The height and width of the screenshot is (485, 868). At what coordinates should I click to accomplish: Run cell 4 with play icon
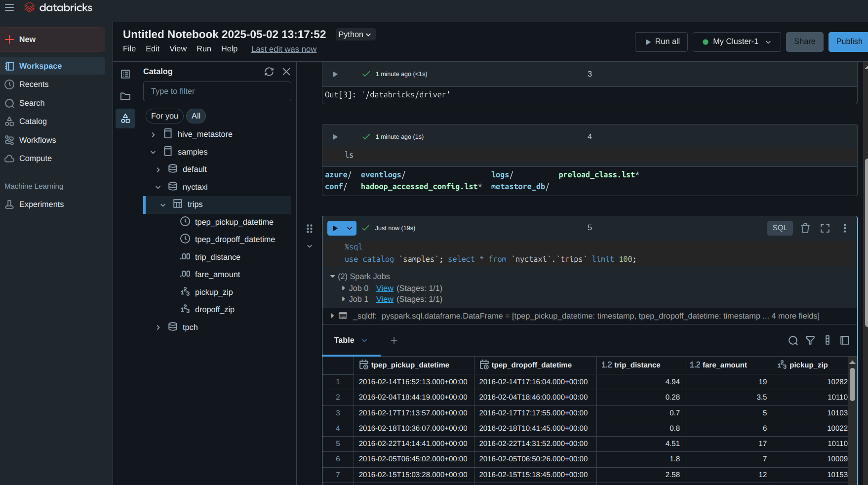pyautogui.click(x=335, y=137)
